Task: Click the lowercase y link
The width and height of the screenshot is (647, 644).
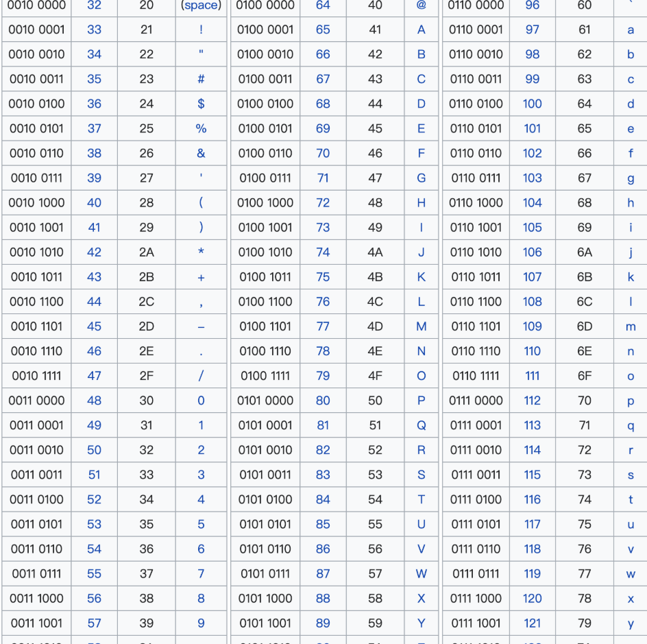Action: pyautogui.click(x=631, y=624)
